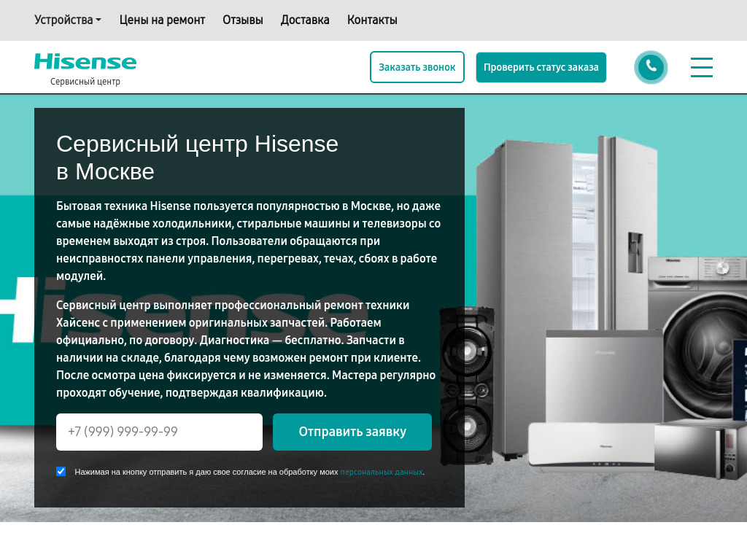Image resolution: width=747 pixels, height=560 pixels.
Task: Click the round phone call icon
Action: (651, 67)
